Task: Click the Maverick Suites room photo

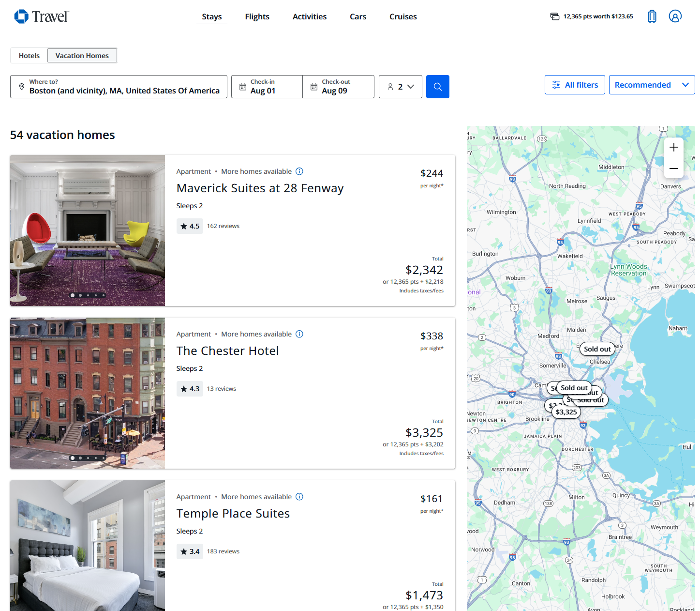Action: click(x=88, y=230)
